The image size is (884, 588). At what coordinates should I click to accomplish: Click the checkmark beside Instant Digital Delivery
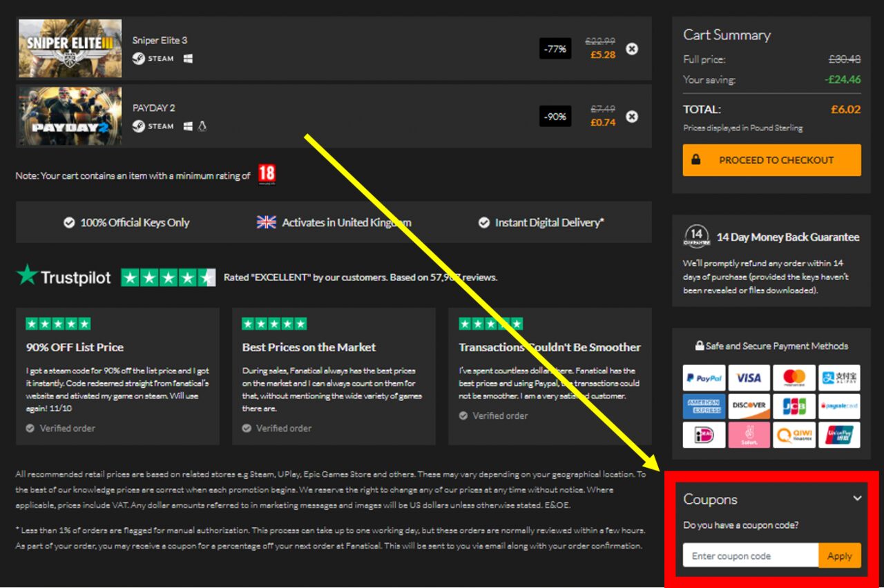coord(483,222)
